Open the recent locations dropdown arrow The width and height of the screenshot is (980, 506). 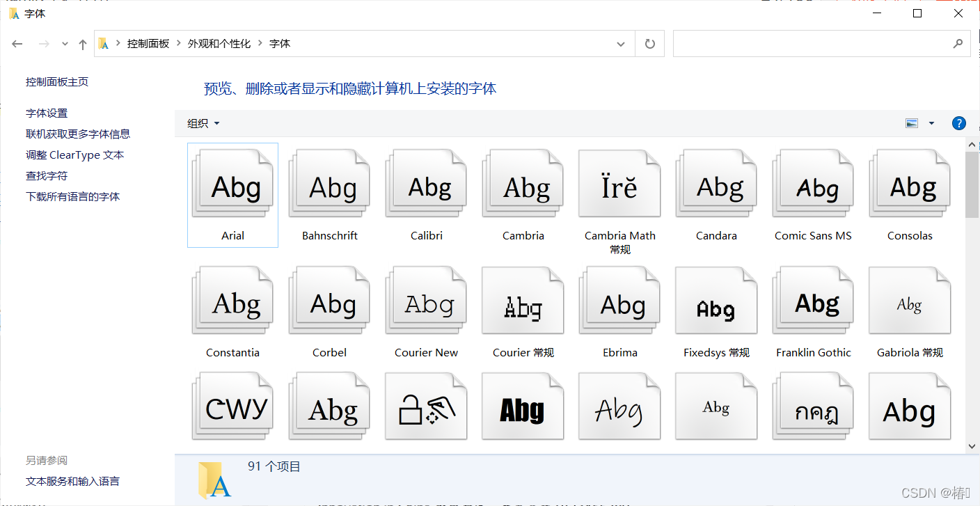click(65, 44)
